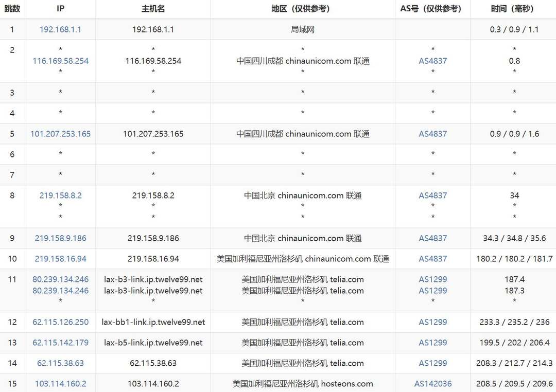Click the IP column header
The image size is (556, 392).
[x=60, y=9]
